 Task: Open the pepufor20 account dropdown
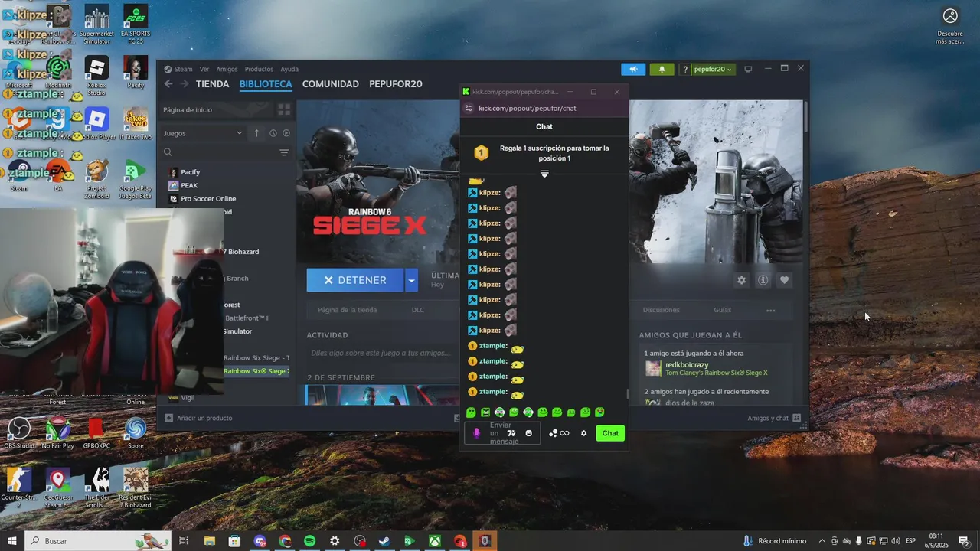click(713, 69)
